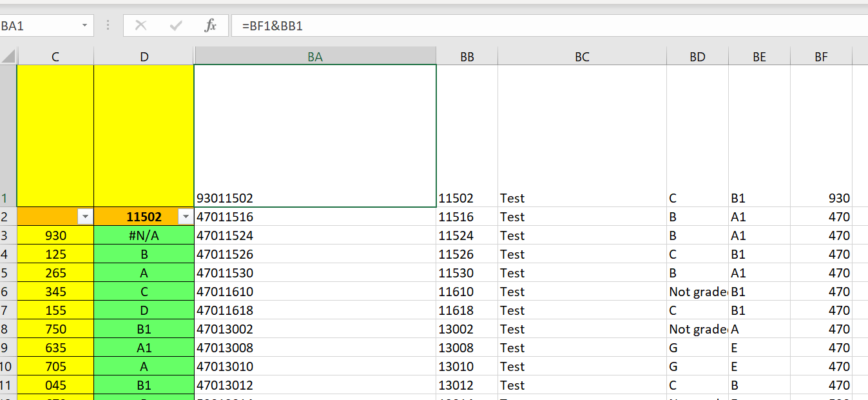
Task: Select column header BF
Action: [821, 56]
